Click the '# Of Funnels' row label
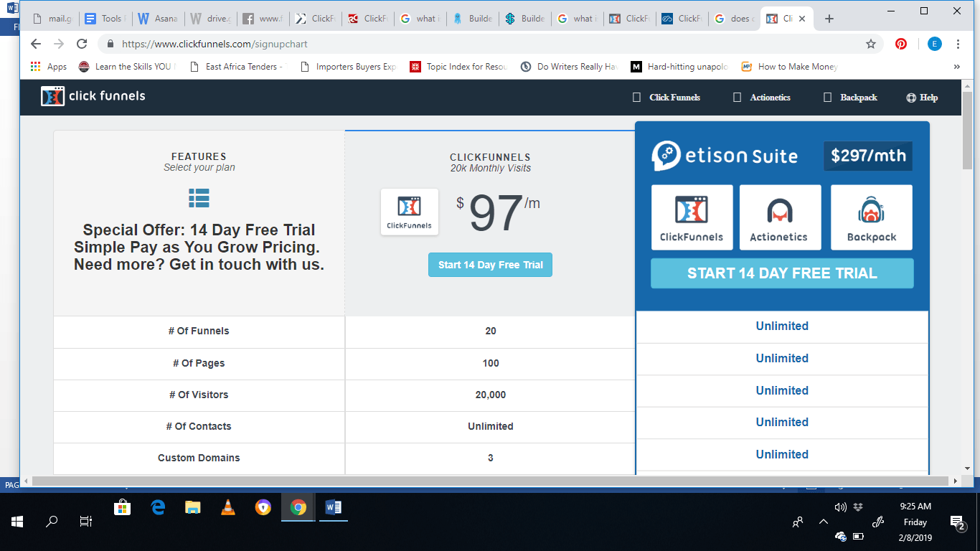The width and height of the screenshot is (980, 551). (199, 331)
